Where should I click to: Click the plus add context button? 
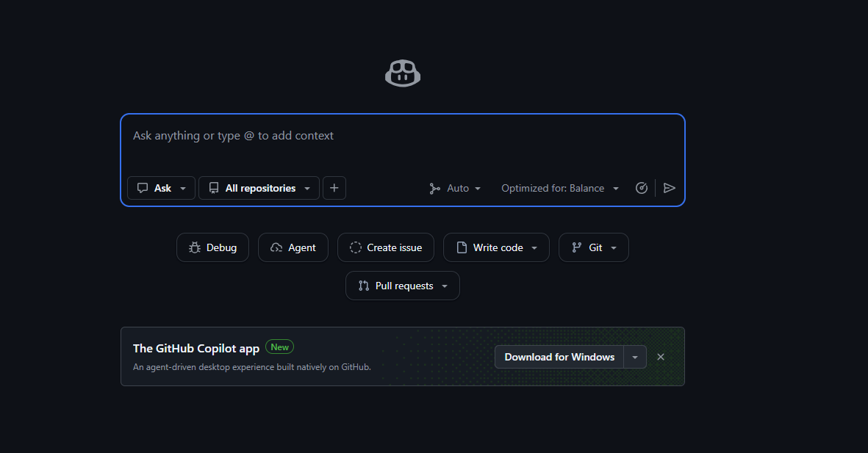click(x=334, y=188)
